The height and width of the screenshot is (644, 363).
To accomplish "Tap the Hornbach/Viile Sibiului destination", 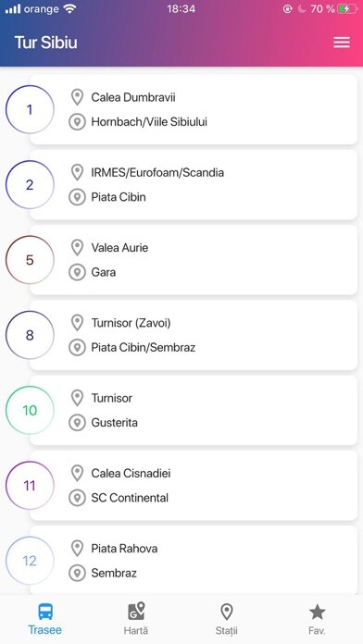I will pos(149,122).
